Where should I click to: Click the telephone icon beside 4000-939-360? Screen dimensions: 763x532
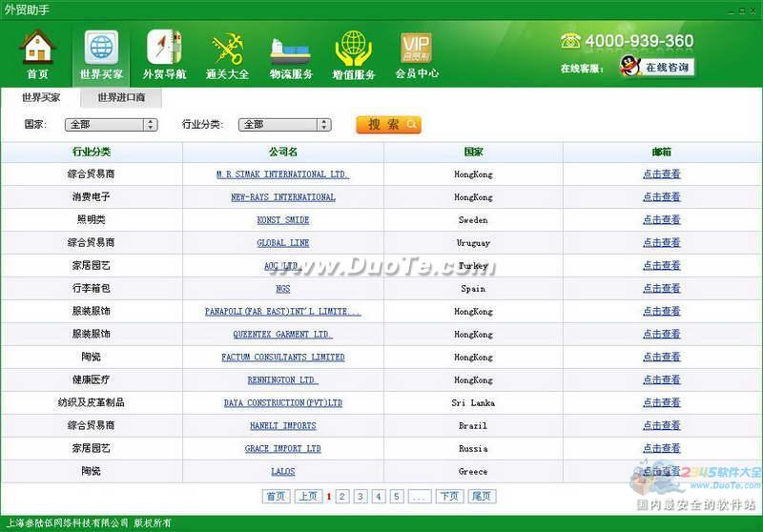click(x=570, y=41)
